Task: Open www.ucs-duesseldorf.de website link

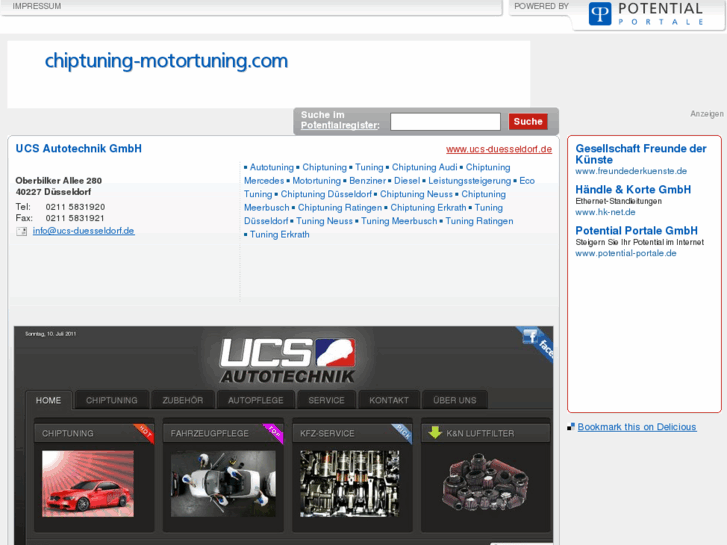Action: pyautogui.click(x=499, y=149)
